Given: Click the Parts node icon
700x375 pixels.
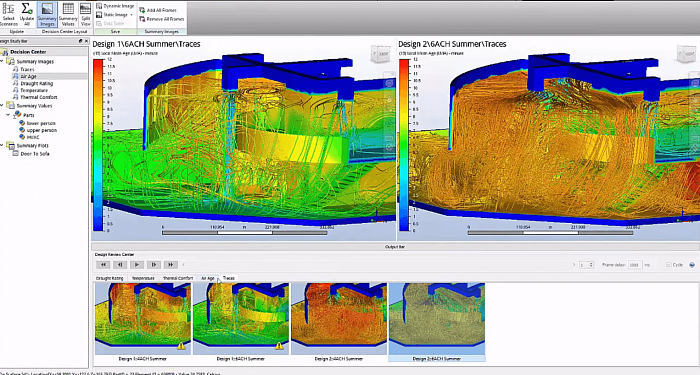Looking at the screenshot, I should (17, 115).
